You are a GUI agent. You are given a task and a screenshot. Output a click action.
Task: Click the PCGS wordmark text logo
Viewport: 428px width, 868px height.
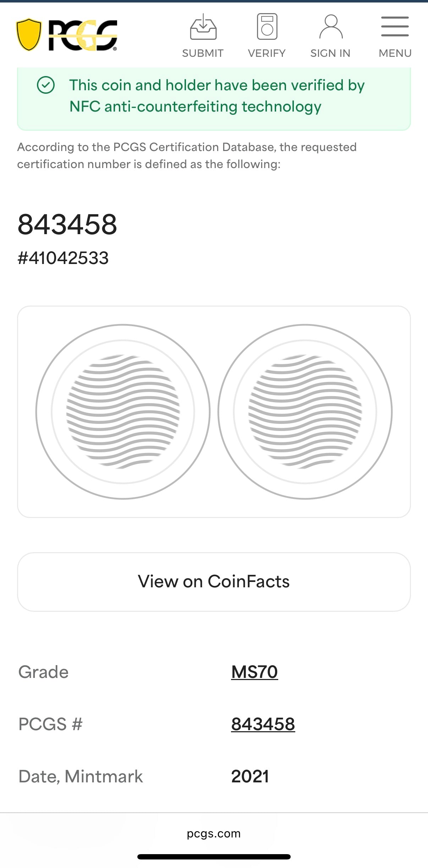pos(83,35)
